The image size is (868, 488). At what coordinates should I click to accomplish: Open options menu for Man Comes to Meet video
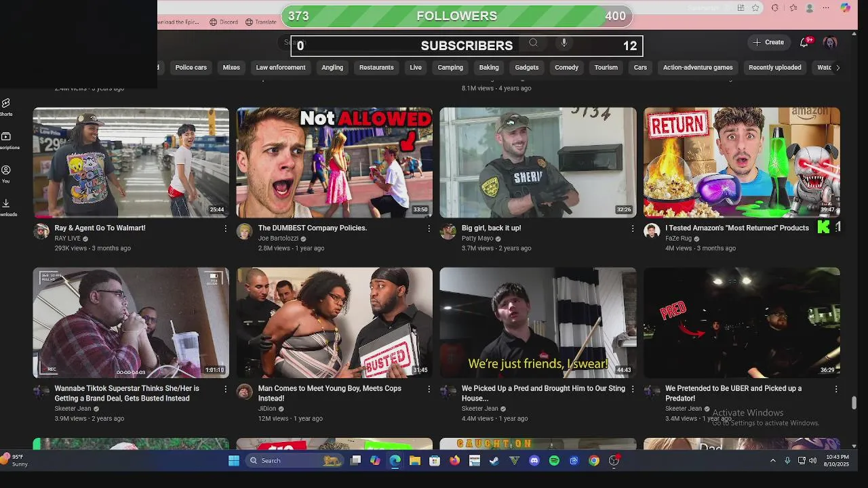click(429, 389)
